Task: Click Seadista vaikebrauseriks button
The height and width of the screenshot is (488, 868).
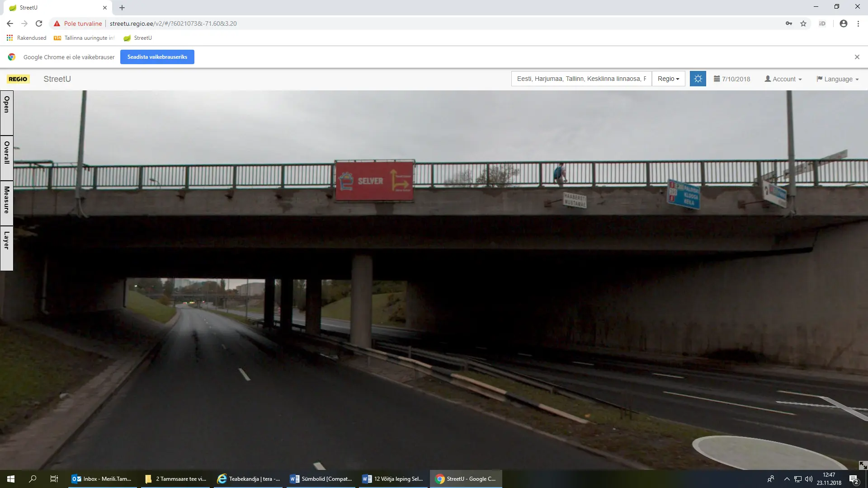Action: tap(157, 57)
